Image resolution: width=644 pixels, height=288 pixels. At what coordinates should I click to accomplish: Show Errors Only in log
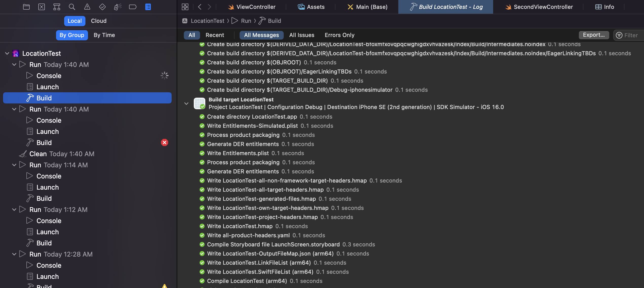339,35
